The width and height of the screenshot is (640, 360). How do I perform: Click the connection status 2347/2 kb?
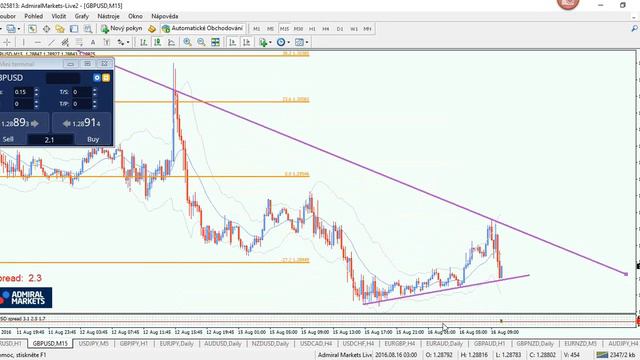coord(616,355)
